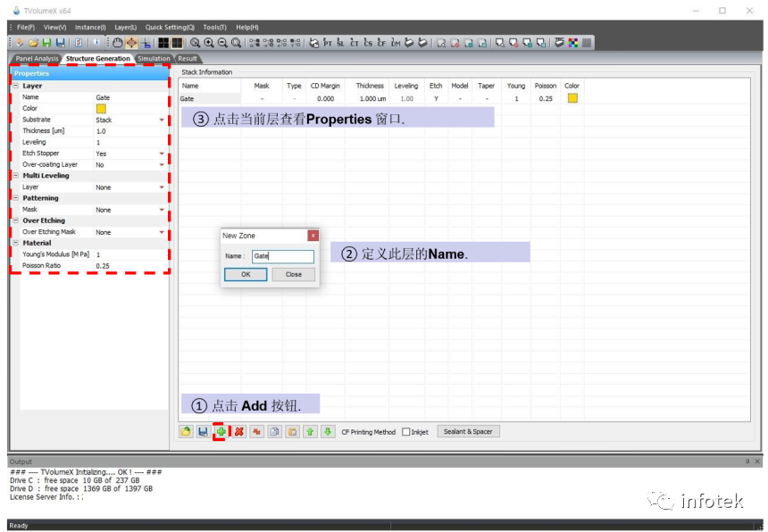Click the Layer Color swatch in Properties
This screenshot has width=768, height=532.
pos(101,109)
